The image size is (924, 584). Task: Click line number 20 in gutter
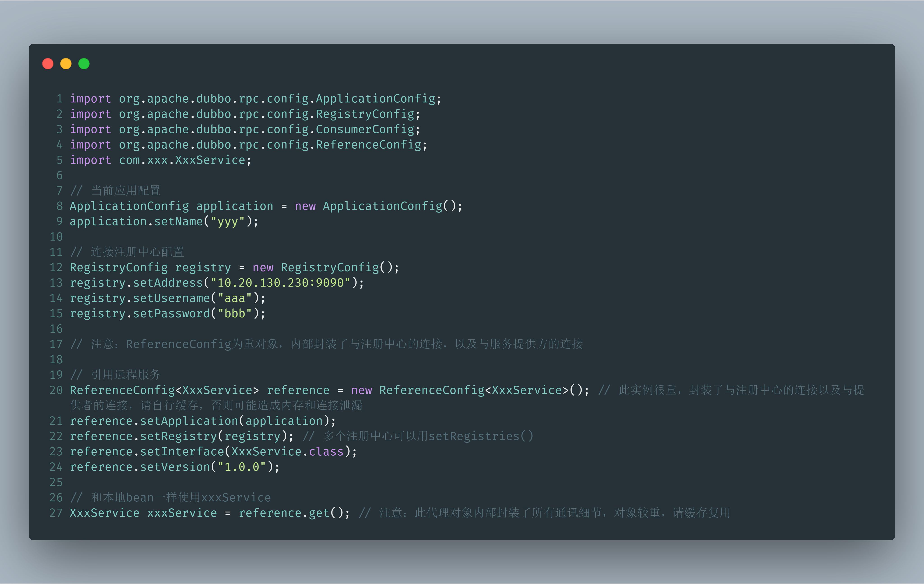click(x=56, y=390)
